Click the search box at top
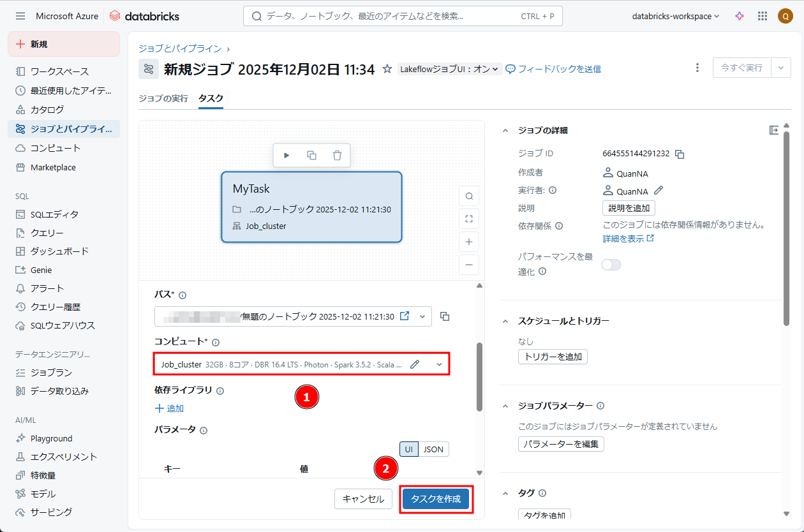The width and height of the screenshot is (804, 532). pyautogui.click(x=402, y=16)
